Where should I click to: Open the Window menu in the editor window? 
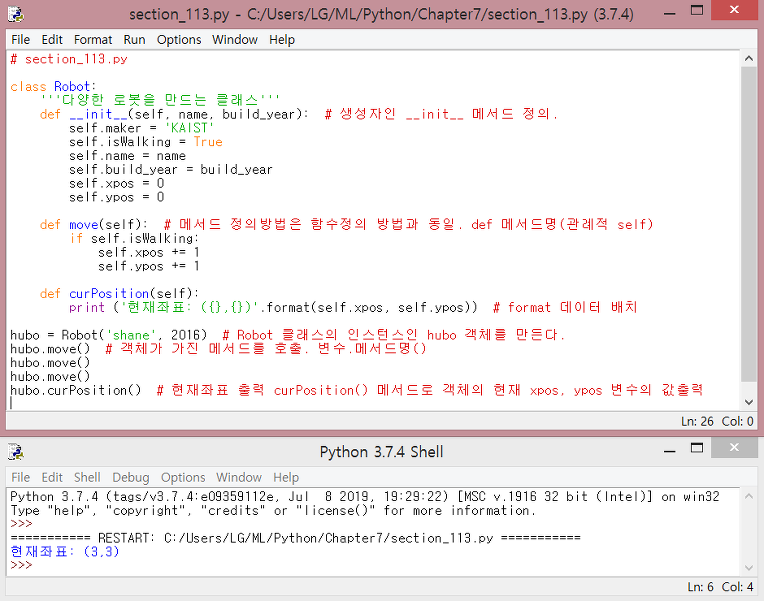click(234, 39)
